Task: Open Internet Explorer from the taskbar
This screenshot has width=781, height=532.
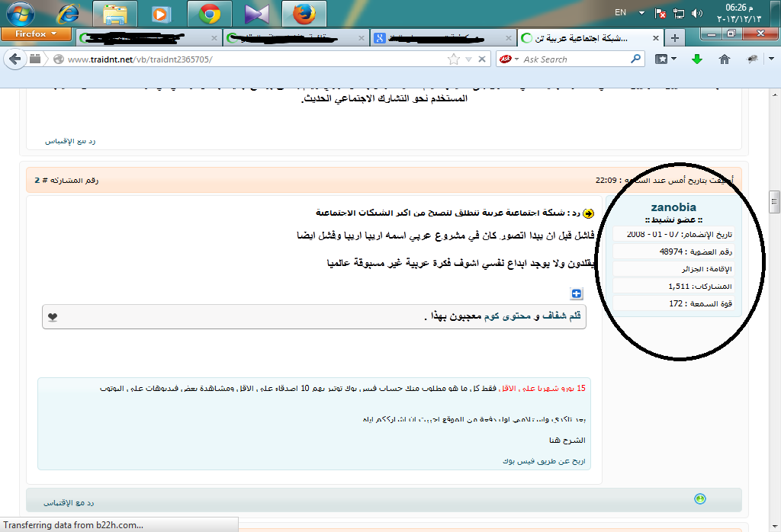Action: (x=67, y=14)
